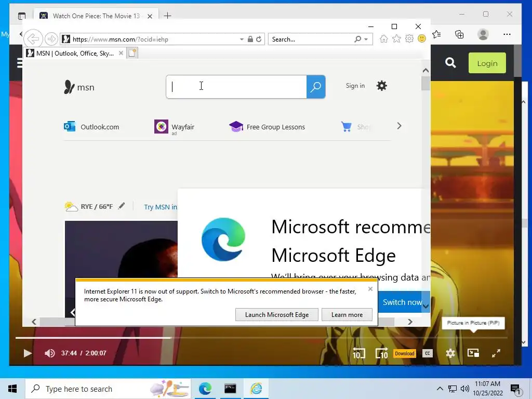Click Sign in on MSN
Viewport: 532px width, 399px height.
tap(355, 86)
